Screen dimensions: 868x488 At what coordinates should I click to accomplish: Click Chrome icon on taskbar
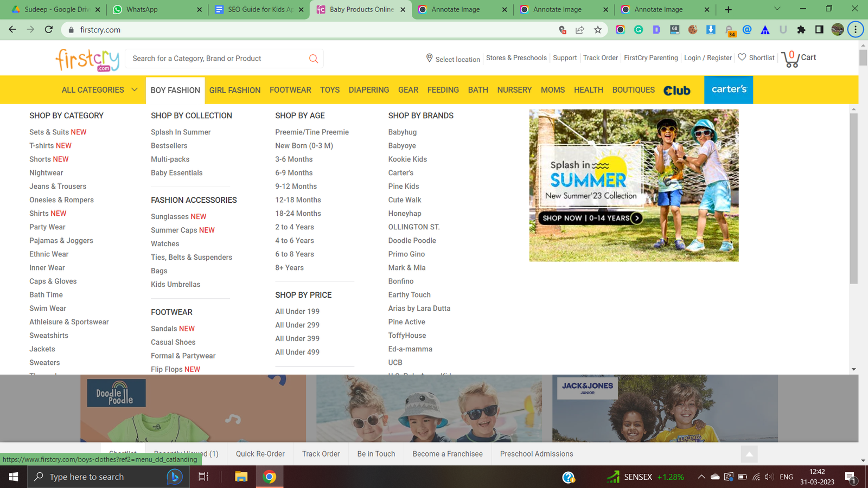(x=270, y=477)
